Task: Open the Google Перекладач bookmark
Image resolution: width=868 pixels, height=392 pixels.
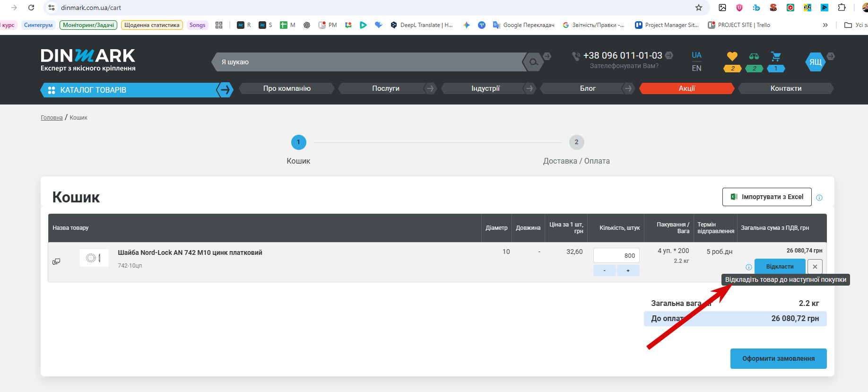Action: point(524,25)
